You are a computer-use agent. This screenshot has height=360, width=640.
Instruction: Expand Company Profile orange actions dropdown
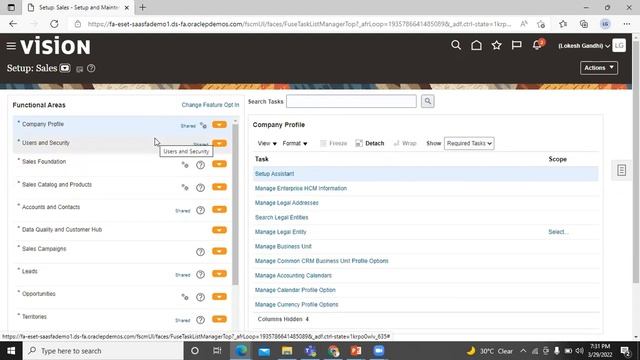[x=219, y=124]
